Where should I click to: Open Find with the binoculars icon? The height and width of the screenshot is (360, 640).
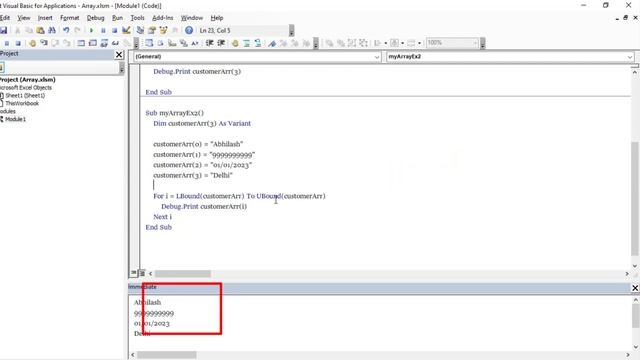pos(52,31)
